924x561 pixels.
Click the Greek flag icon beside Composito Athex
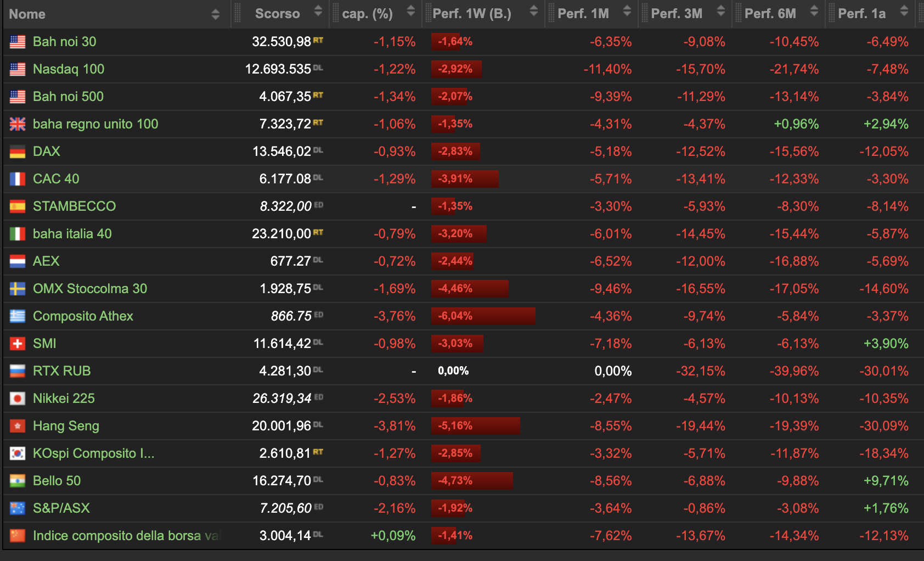[18, 316]
